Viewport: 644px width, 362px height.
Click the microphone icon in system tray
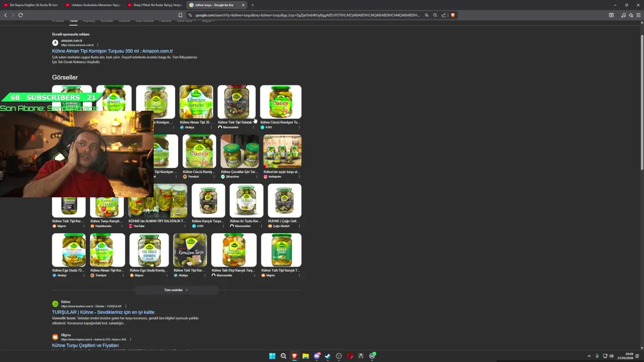[597, 356]
